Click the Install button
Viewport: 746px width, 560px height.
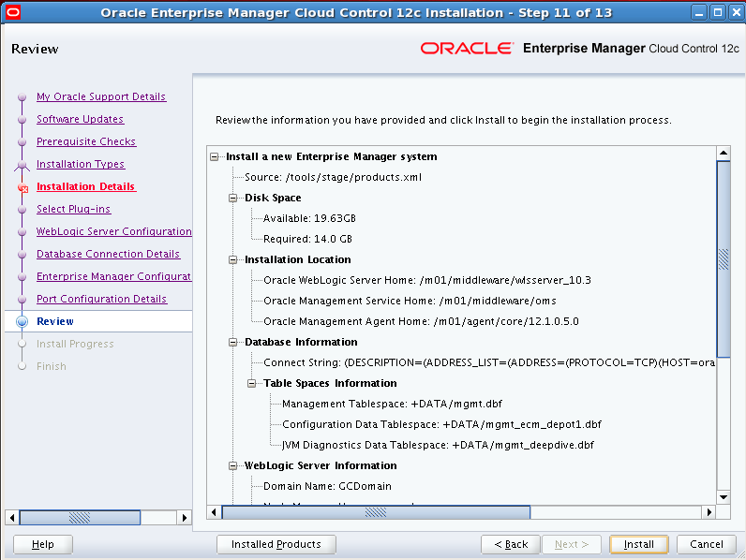tap(639, 544)
